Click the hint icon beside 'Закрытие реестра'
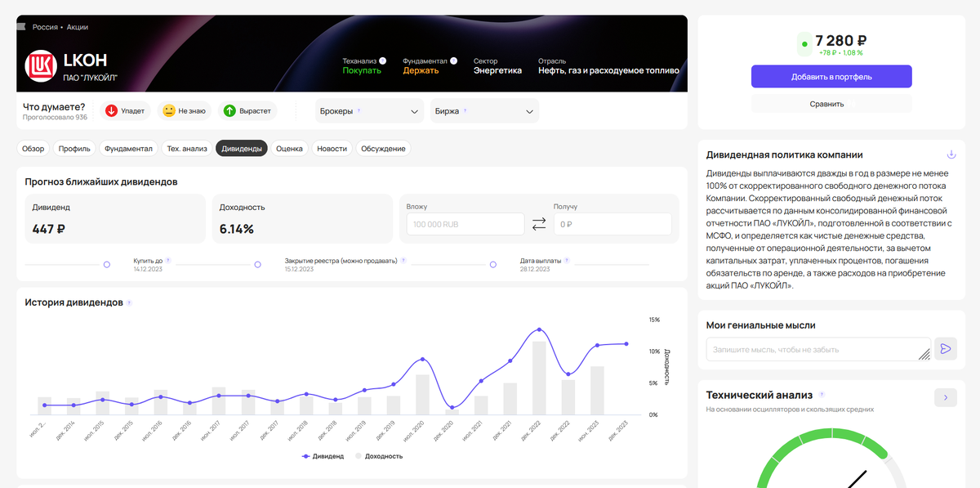980x488 pixels. tap(403, 261)
